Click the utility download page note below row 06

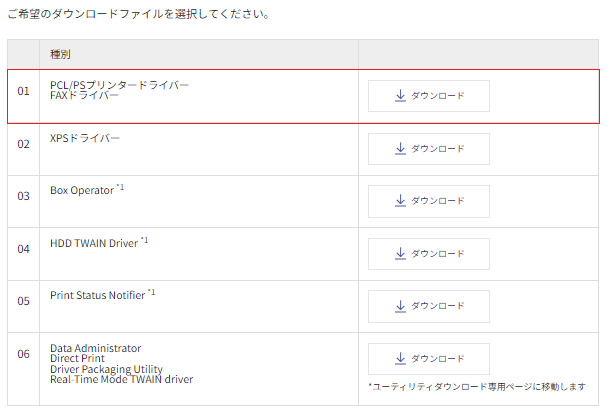(x=477, y=387)
